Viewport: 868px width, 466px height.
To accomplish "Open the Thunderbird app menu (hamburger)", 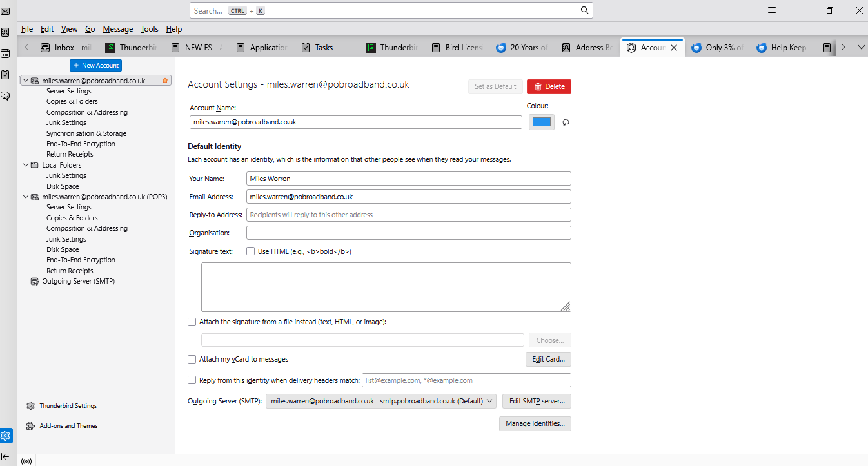I will pos(771,10).
